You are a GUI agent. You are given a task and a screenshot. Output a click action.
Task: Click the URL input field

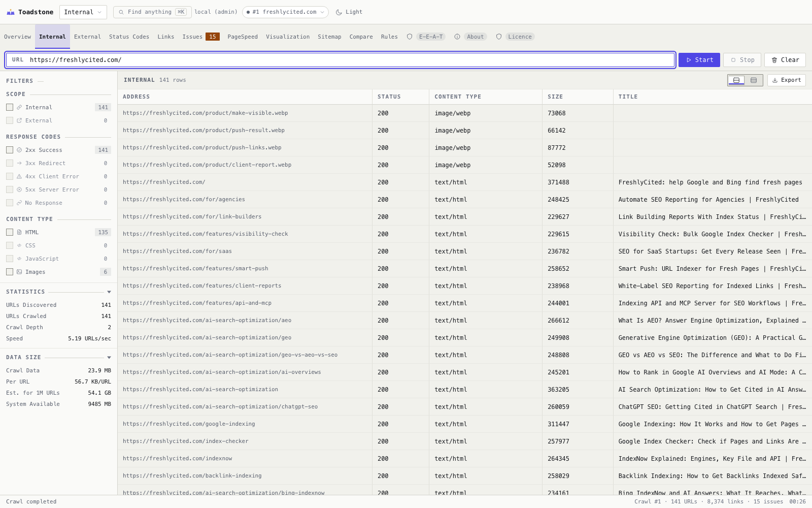[340, 60]
